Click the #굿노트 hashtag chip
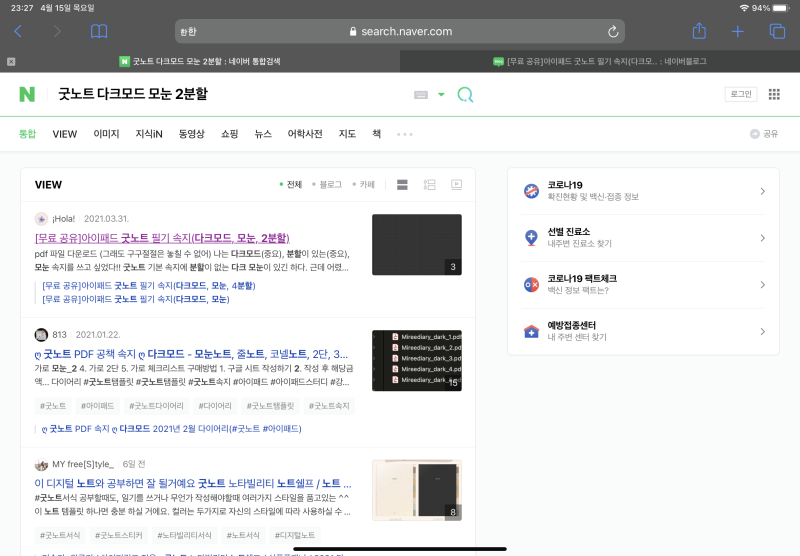 click(x=53, y=406)
